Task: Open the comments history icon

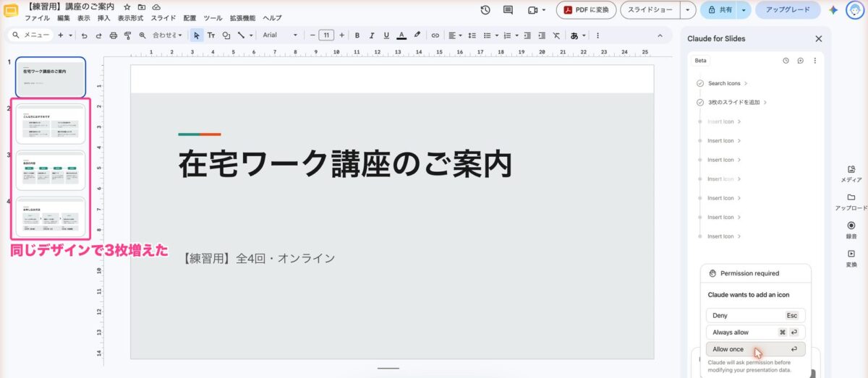Action: [508, 10]
